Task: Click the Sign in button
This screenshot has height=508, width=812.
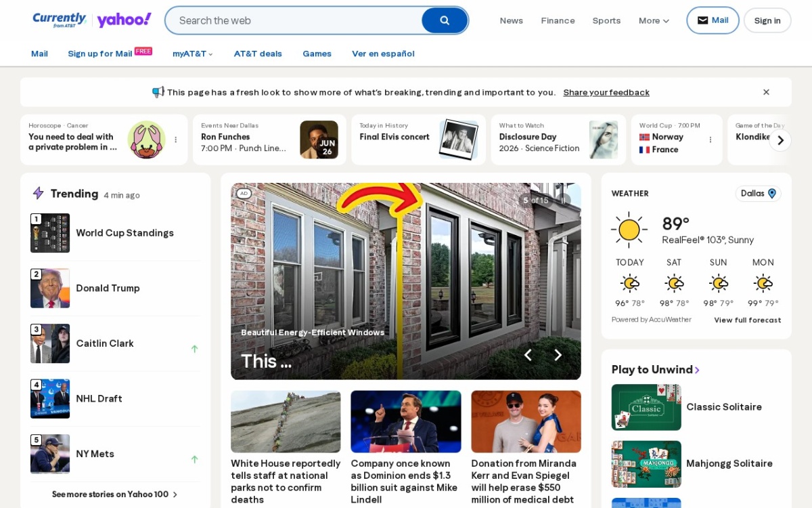Action: pos(767,20)
